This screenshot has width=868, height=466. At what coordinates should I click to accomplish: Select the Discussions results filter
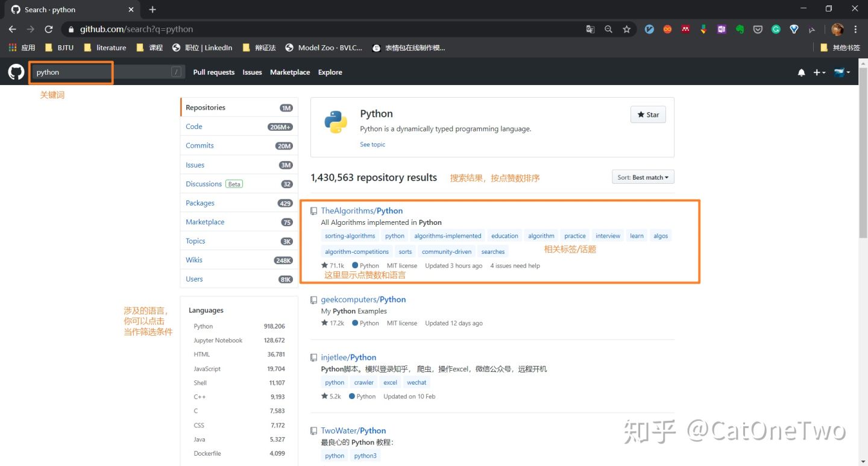(x=239, y=184)
